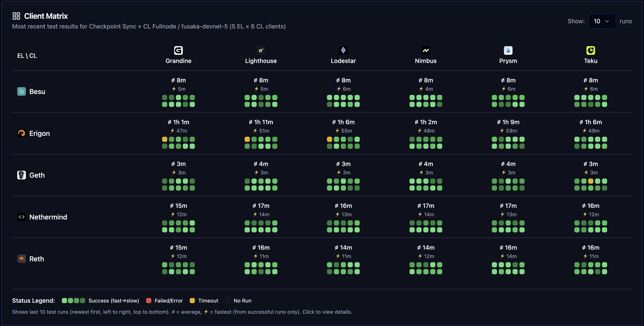Screen dimensions: 644x326
Task: Click the yellow timeout square in Geth-Teku
Action: (x=591, y=181)
